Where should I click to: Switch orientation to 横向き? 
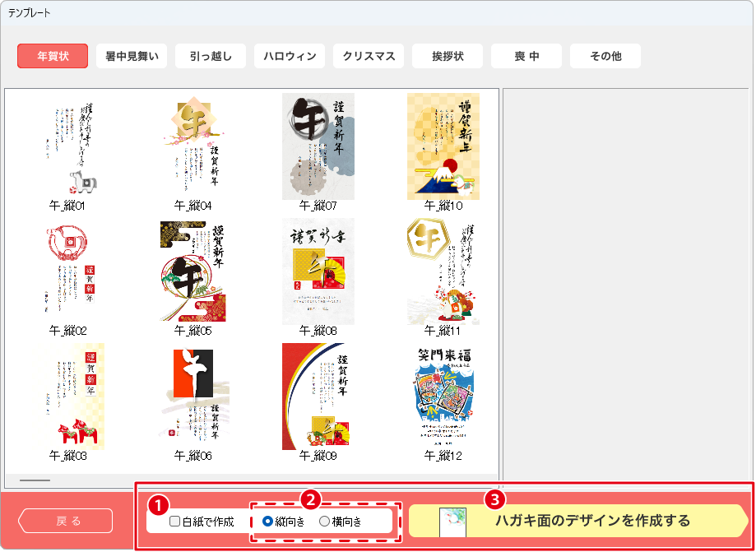[x=324, y=522]
